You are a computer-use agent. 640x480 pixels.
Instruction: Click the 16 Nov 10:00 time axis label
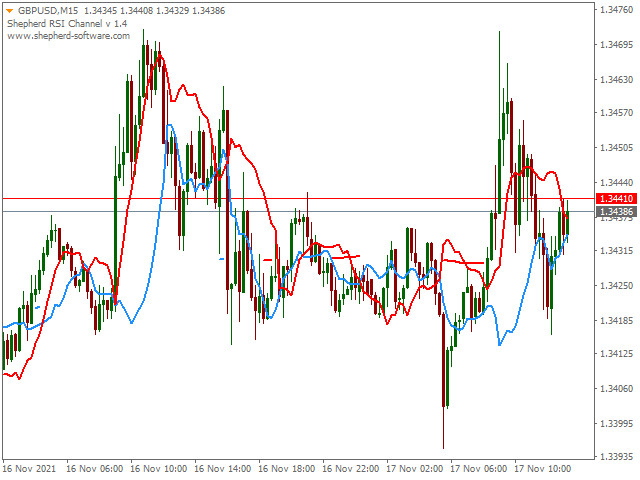coord(159,469)
